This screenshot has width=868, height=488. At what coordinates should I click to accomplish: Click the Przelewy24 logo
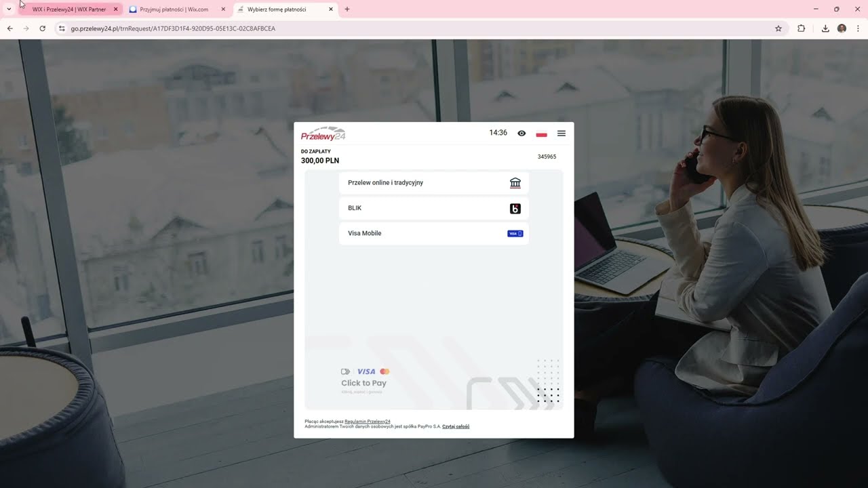(x=323, y=134)
